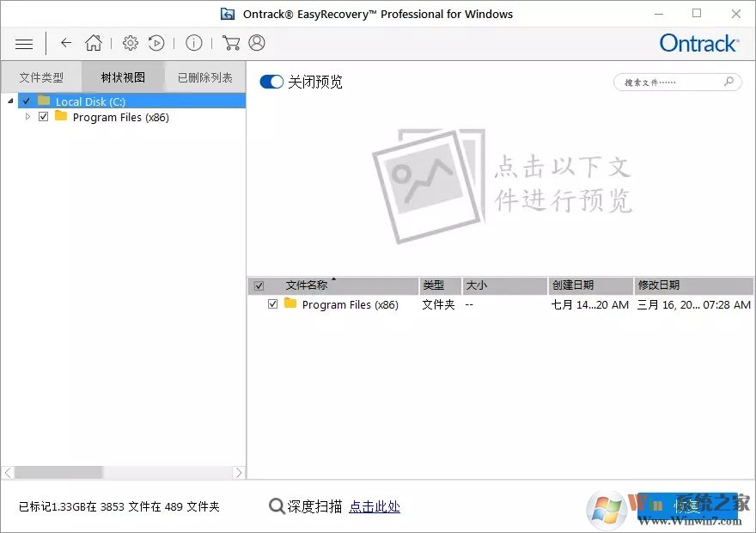Minimize the EasyRecovery window
Image resolution: width=756 pixels, height=533 pixels.
(659, 14)
